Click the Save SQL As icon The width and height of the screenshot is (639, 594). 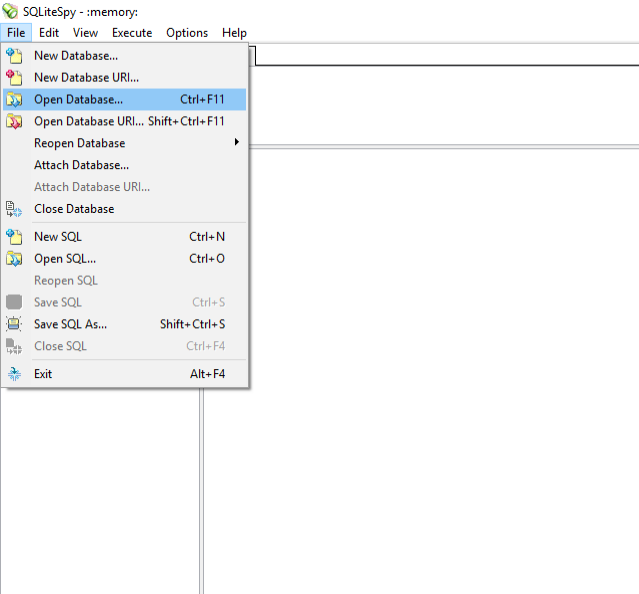pyautogui.click(x=14, y=324)
